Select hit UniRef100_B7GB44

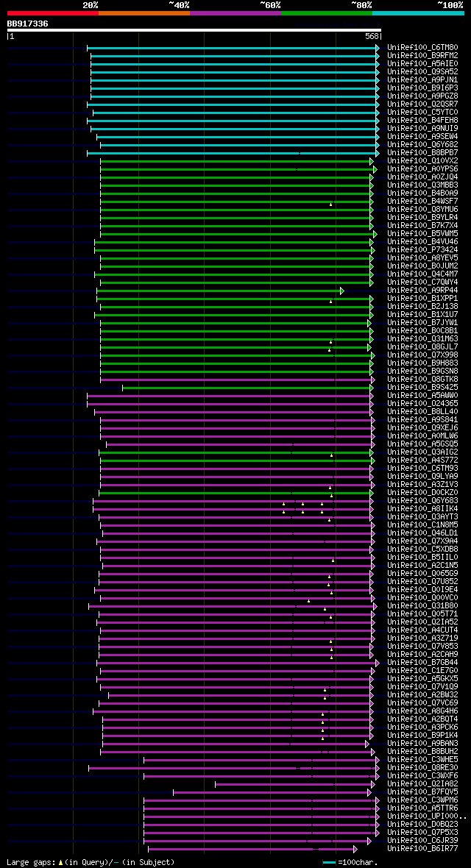coord(422,662)
